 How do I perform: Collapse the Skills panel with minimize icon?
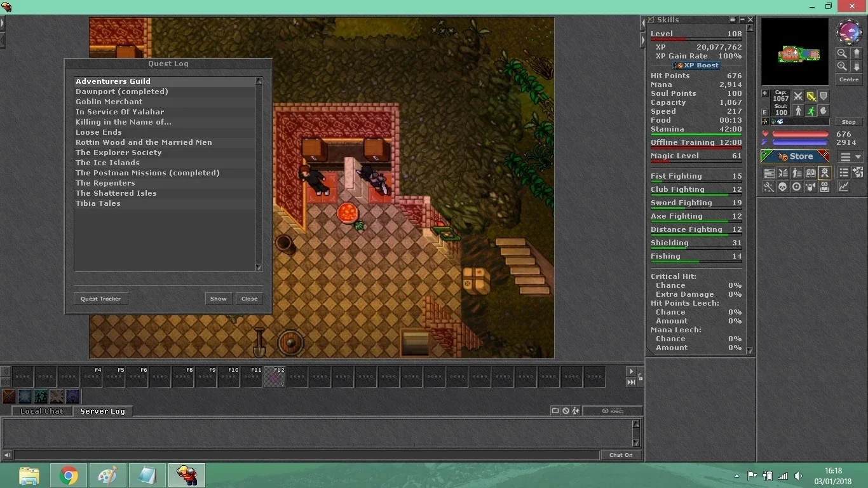742,19
